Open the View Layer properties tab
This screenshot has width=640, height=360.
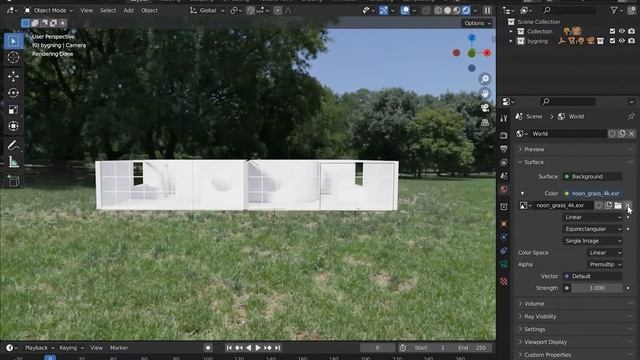504,162
